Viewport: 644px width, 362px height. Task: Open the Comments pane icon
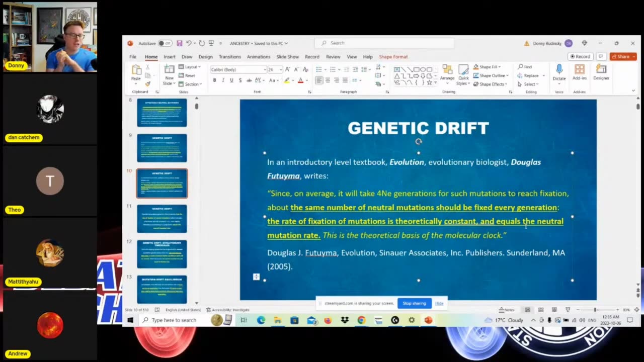click(x=601, y=57)
